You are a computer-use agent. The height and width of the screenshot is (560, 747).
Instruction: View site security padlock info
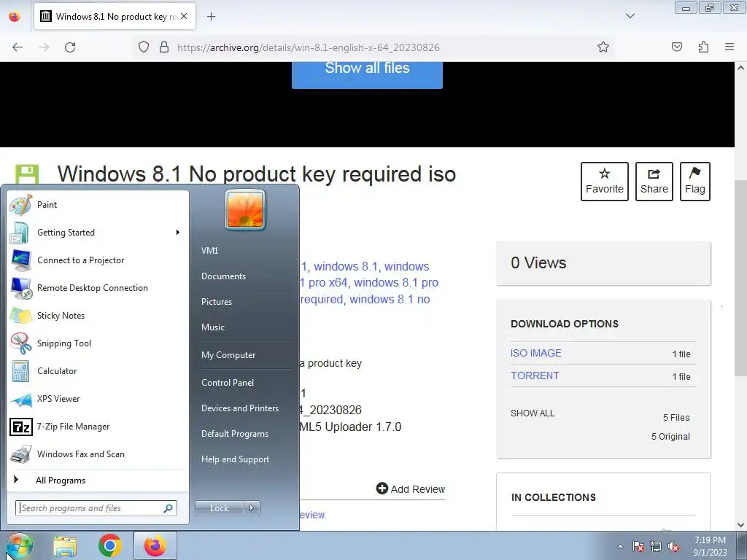pos(164,47)
